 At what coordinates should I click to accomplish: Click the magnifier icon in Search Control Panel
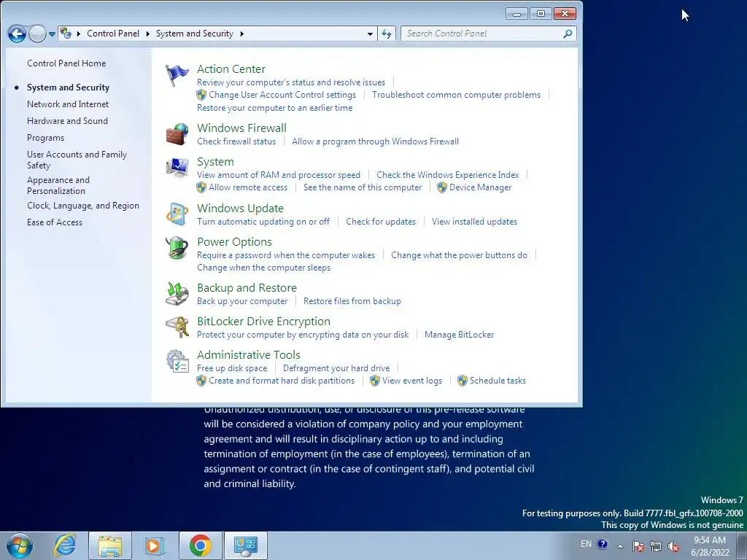(568, 34)
